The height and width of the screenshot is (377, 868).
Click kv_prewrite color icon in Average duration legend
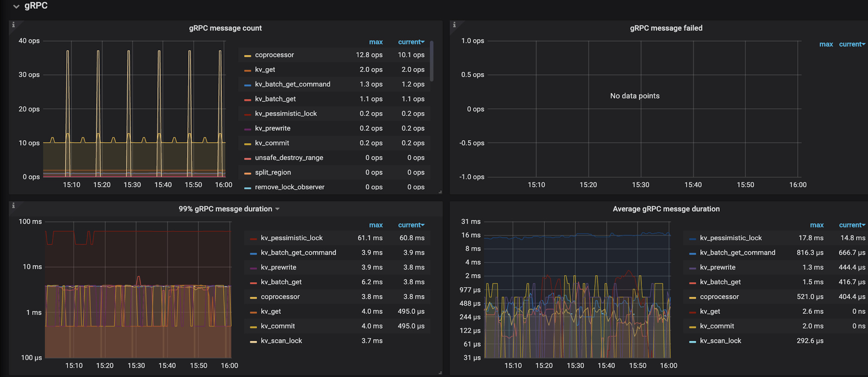(692, 268)
